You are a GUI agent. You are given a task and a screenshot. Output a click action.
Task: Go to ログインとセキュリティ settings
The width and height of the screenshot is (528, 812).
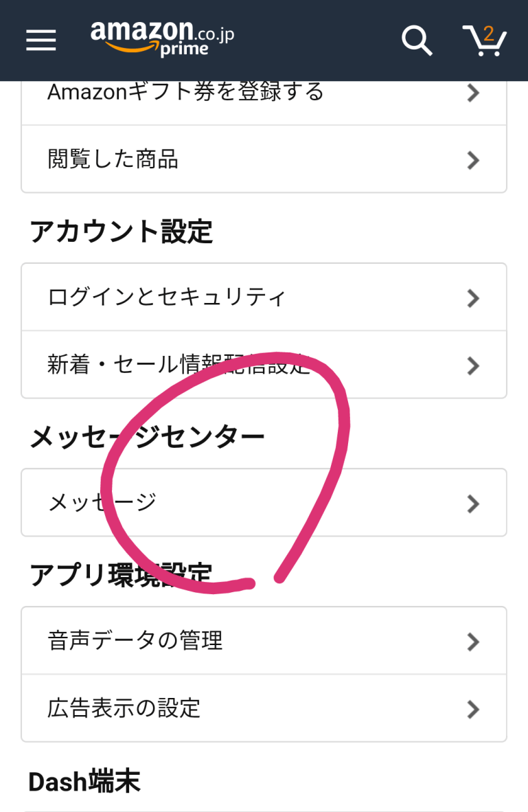pos(167,297)
